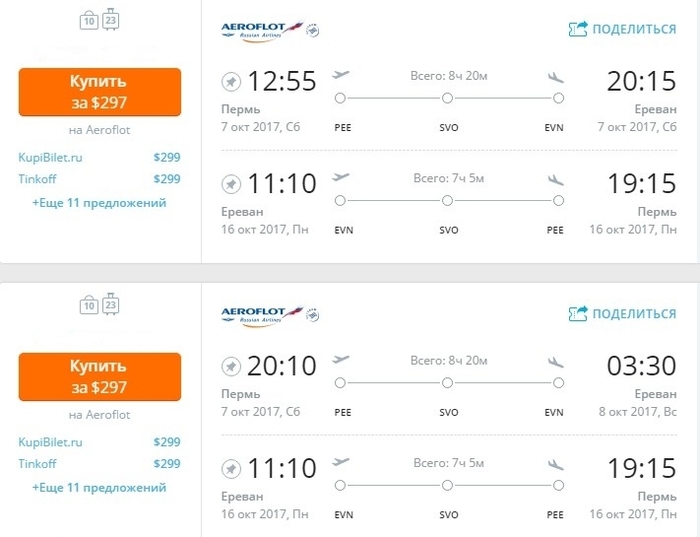This screenshot has height=537, width=700.
Task: Click the 10 kg hand baggage icon, first ticket
Action: coord(89,21)
